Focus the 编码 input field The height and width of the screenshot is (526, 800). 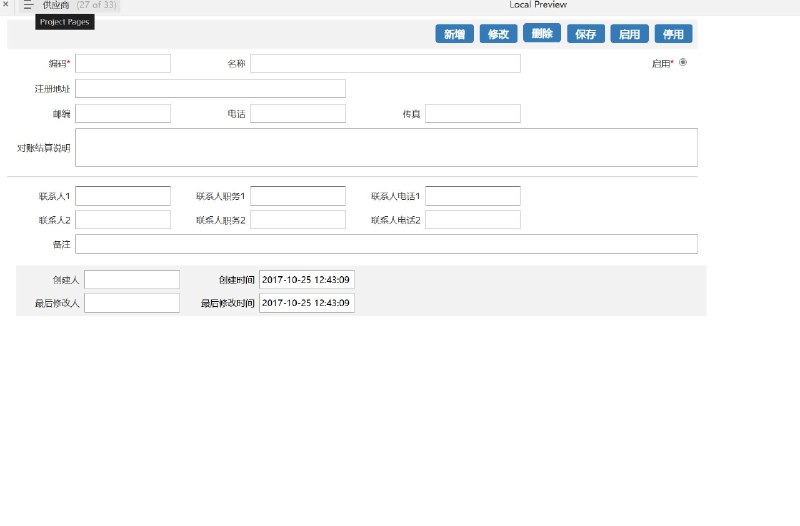(x=123, y=63)
